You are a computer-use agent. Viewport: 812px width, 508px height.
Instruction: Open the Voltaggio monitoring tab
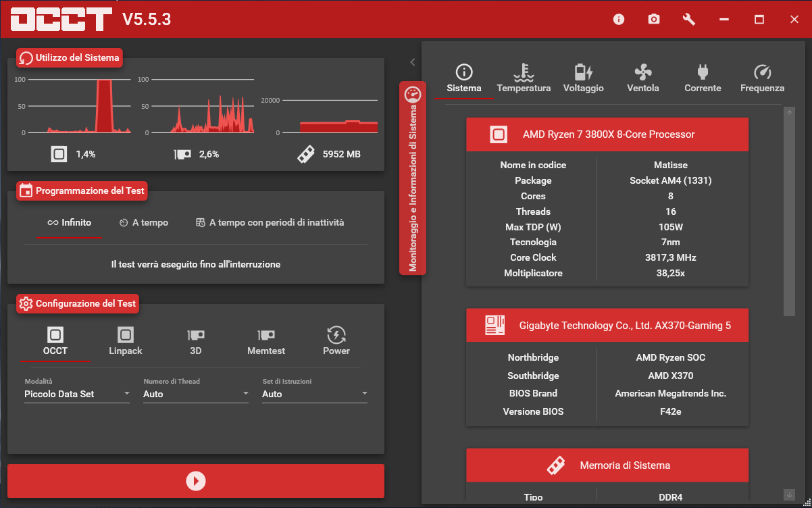583,80
